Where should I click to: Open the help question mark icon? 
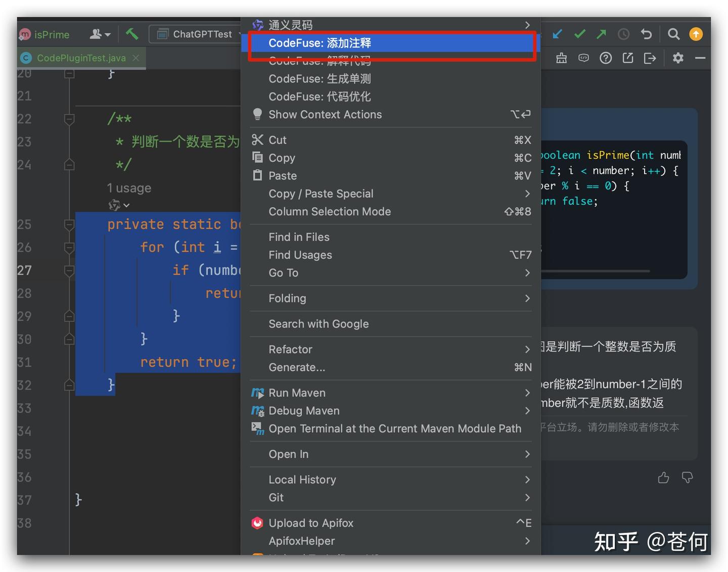[606, 58]
